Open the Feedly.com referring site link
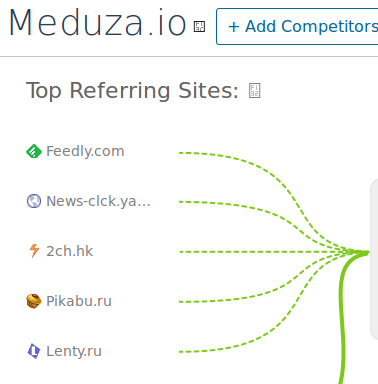Screen dimensions: 378x384 (85, 151)
